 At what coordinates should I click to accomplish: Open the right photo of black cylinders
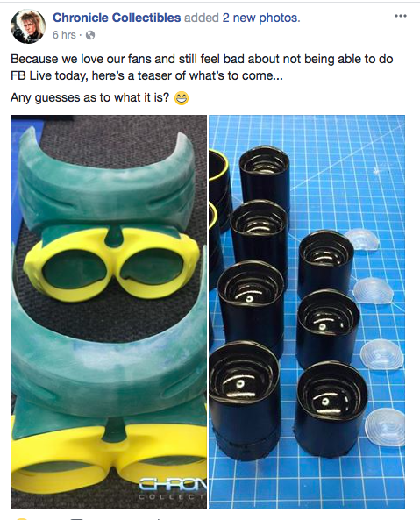point(307,311)
